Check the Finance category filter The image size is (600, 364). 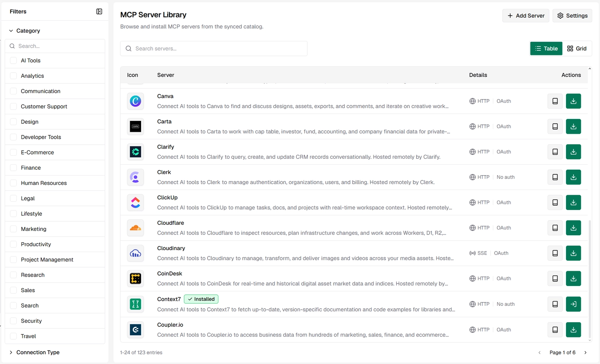coord(13,168)
